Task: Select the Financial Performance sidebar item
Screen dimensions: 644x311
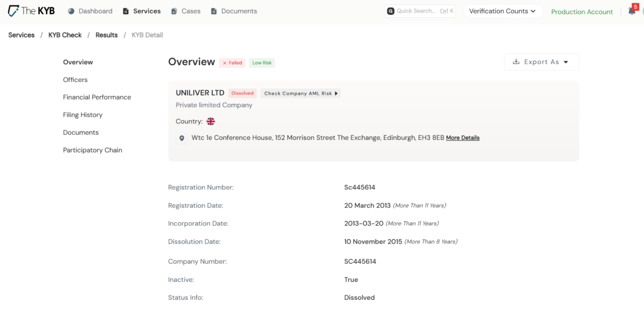Action: (x=97, y=97)
